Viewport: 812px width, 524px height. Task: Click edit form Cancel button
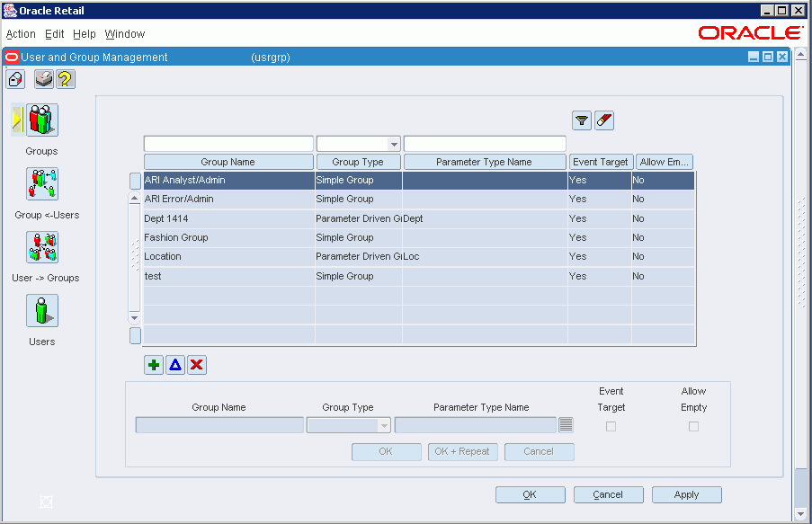pyautogui.click(x=540, y=451)
